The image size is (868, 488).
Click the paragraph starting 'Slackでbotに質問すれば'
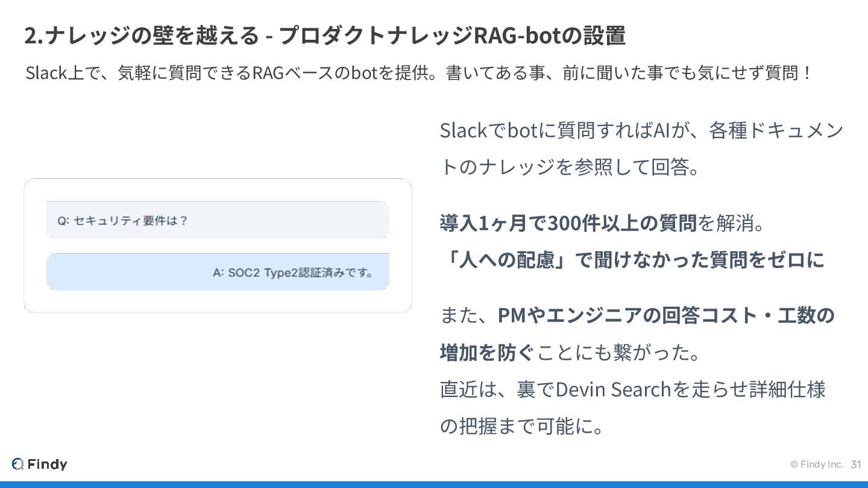(x=641, y=148)
